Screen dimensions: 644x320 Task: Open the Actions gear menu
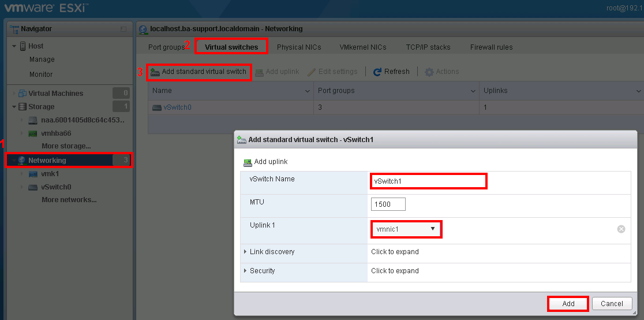(429, 72)
